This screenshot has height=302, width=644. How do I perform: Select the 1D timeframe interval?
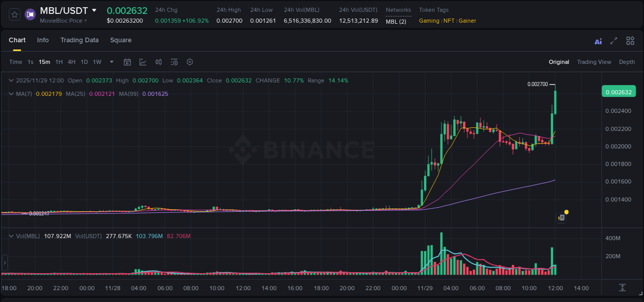click(84, 62)
